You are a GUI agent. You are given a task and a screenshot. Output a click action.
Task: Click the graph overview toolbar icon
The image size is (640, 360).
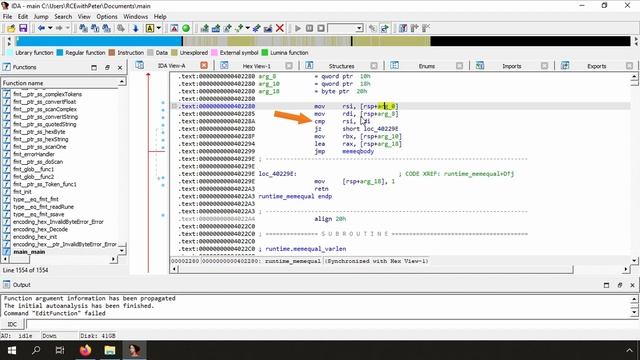point(174,28)
